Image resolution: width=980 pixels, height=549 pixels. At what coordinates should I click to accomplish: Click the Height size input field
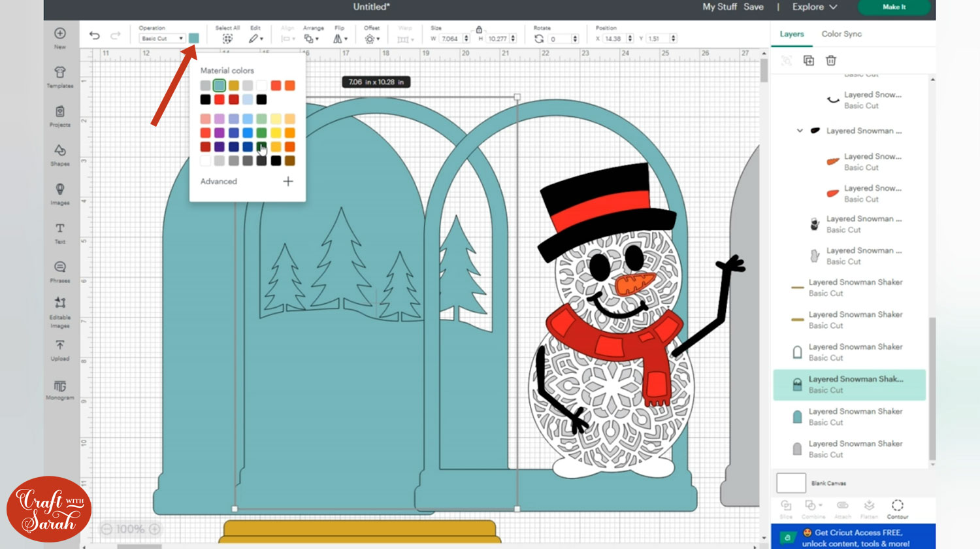tap(498, 39)
